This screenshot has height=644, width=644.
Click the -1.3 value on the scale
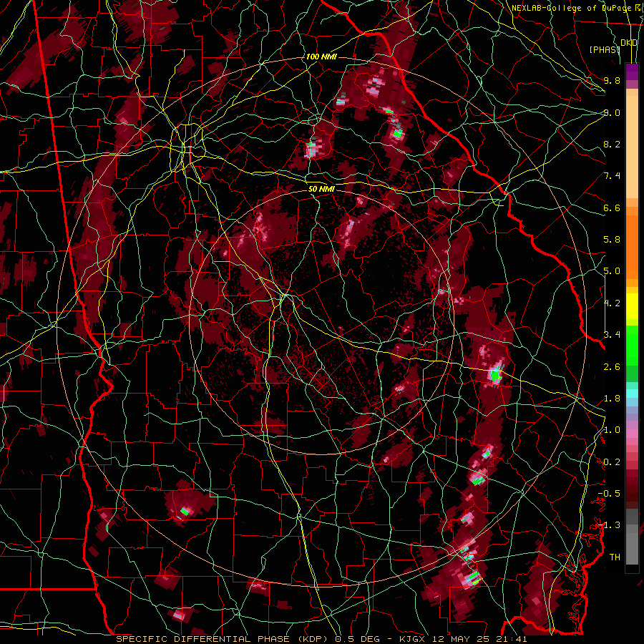pyautogui.click(x=610, y=525)
